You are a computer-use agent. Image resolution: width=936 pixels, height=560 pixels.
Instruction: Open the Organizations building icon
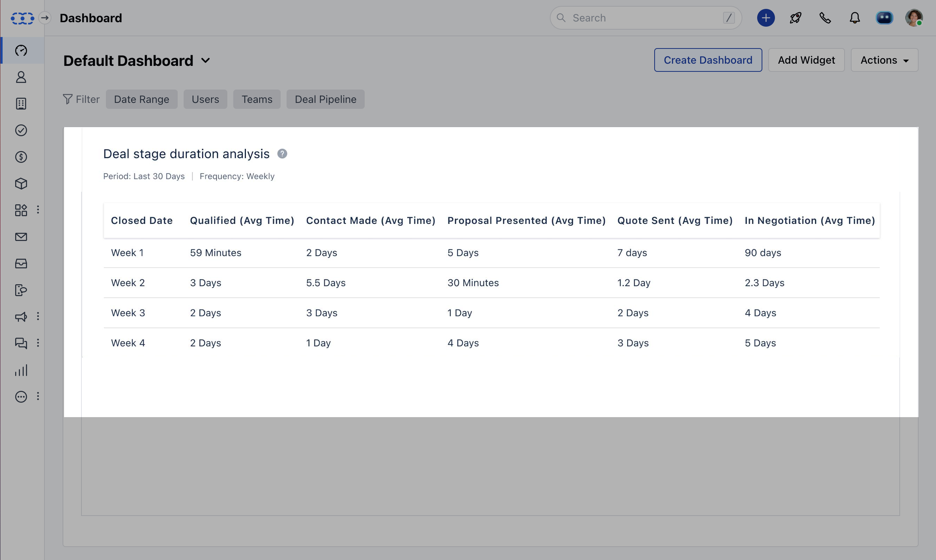click(x=21, y=104)
